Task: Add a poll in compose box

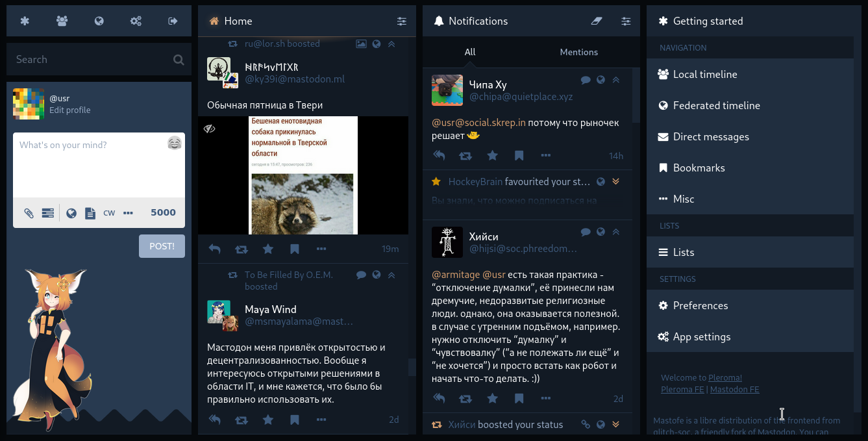Action: coord(47,213)
